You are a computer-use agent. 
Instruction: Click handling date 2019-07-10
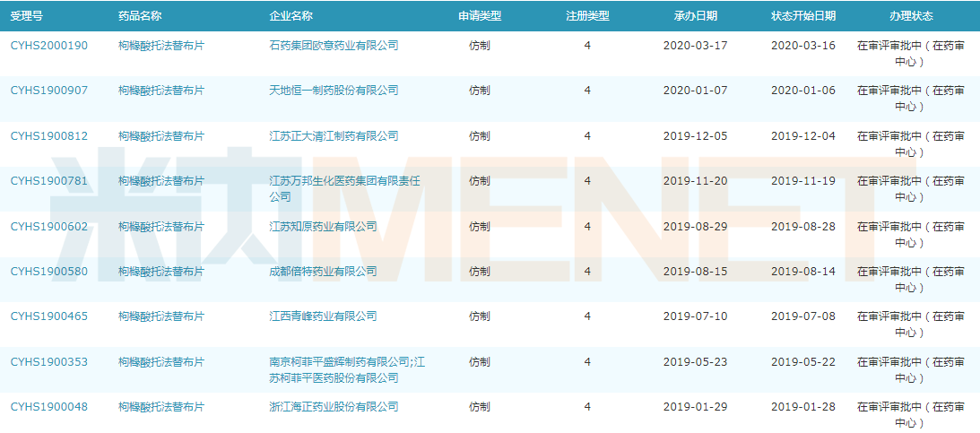[695, 316]
